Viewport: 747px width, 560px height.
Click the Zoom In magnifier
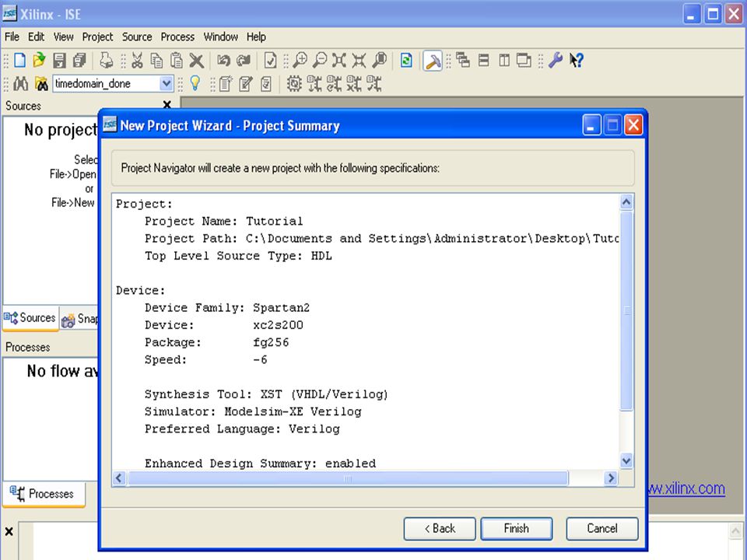(x=300, y=61)
